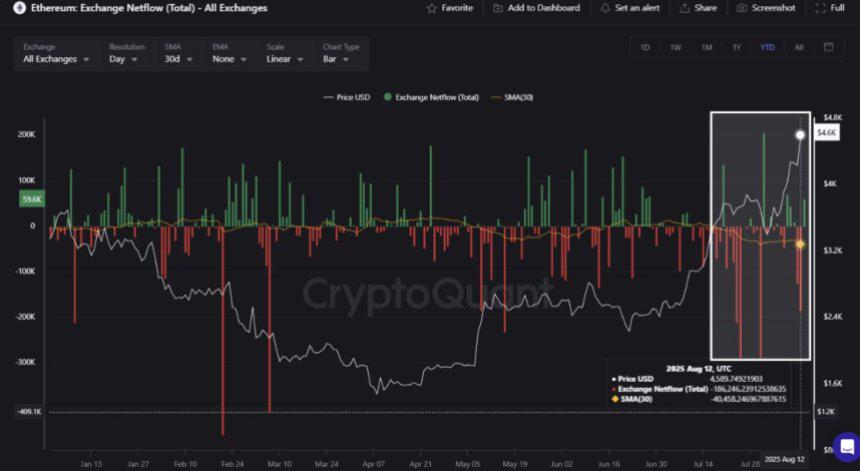Screen dimensions: 860x471
Task: Take a chart Screenshot
Action: tap(743, 8)
